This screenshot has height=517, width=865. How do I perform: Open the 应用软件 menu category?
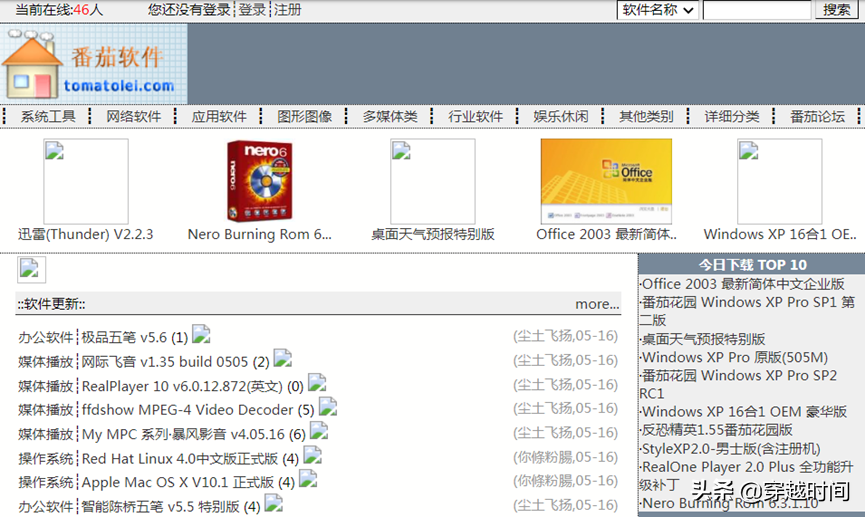tap(219, 116)
